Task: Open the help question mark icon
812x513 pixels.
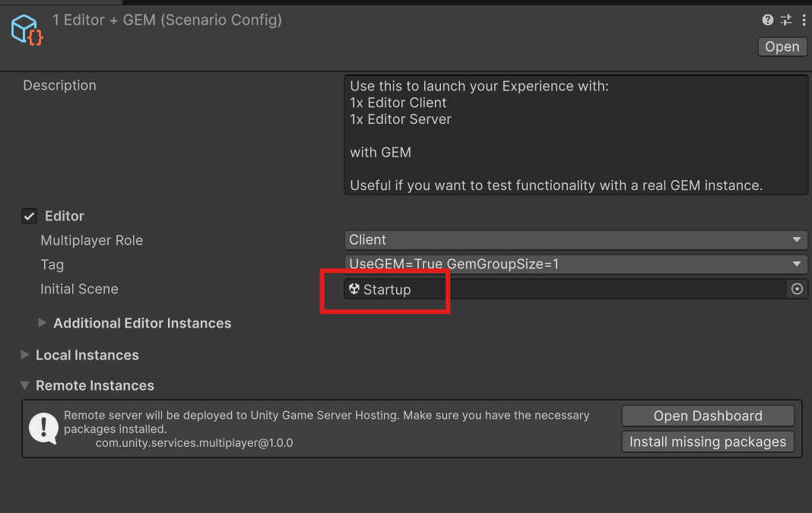Action: [768, 21]
